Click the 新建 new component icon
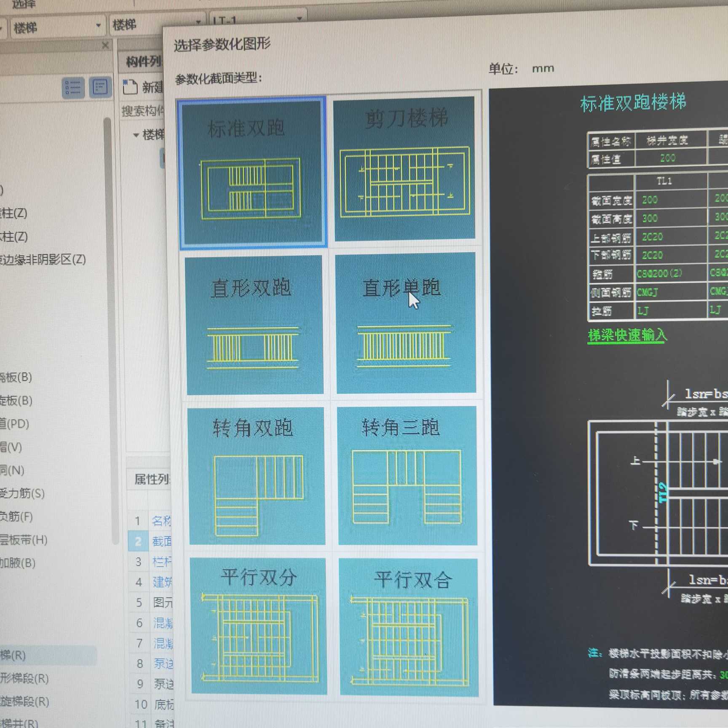 [x=130, y=87]
